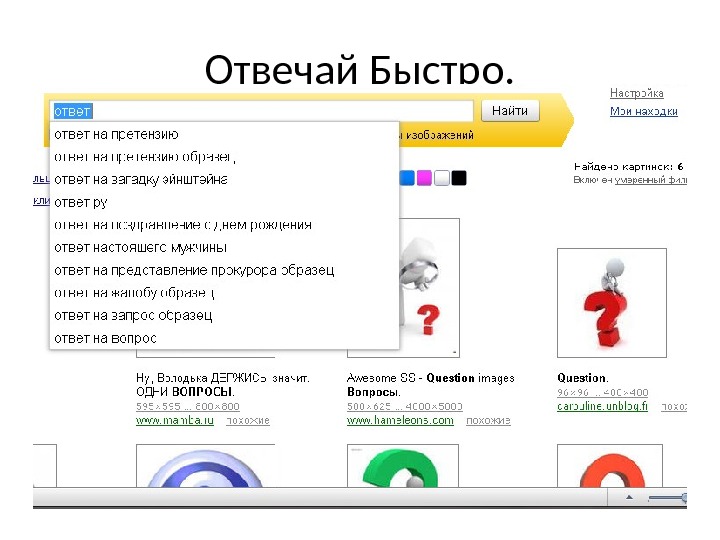Click size link 500×625 ... 4000×5000
The width and height of the screenshot is (720, 540).
pyautogui.click(x=405, y=406)
